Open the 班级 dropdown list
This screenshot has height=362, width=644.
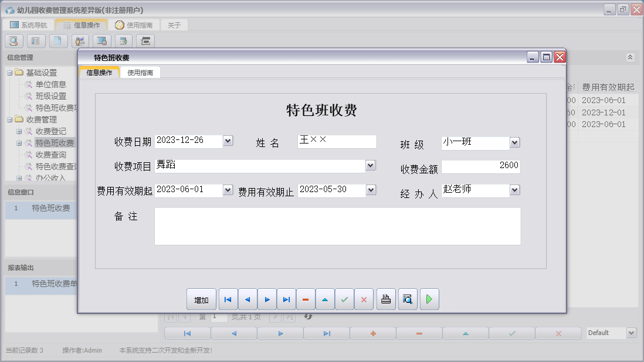(514, 142)
